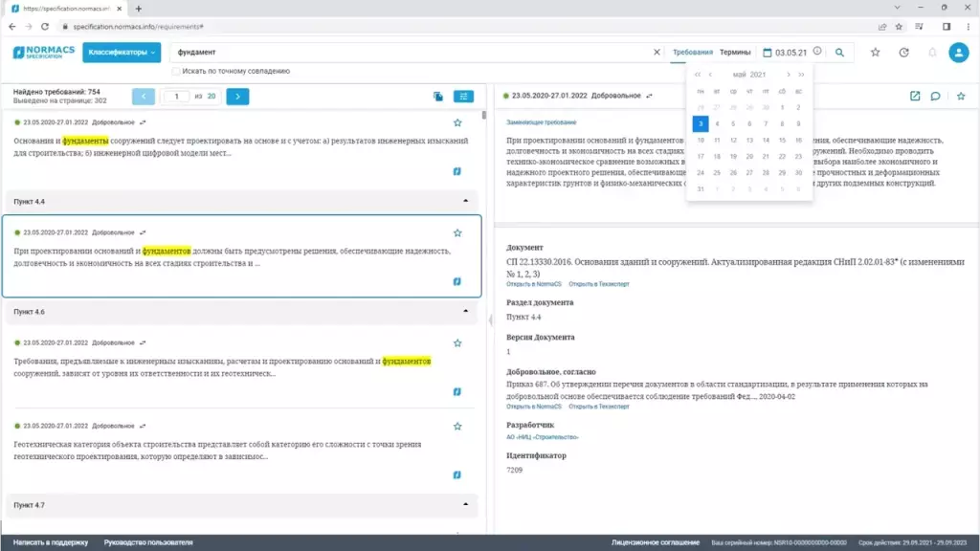Open the user profile avatar

pyautogui.click(x=958, y=53)
